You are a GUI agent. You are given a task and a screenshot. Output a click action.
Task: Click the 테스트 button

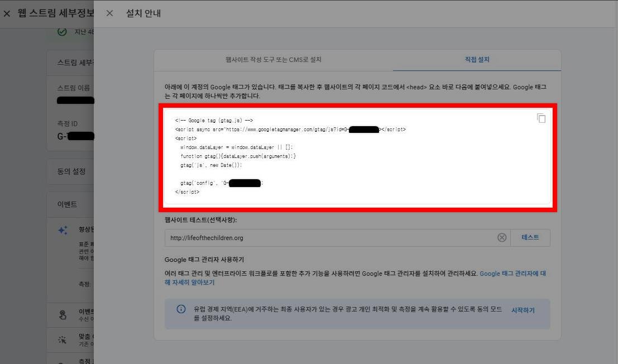[x=530, y=237]
